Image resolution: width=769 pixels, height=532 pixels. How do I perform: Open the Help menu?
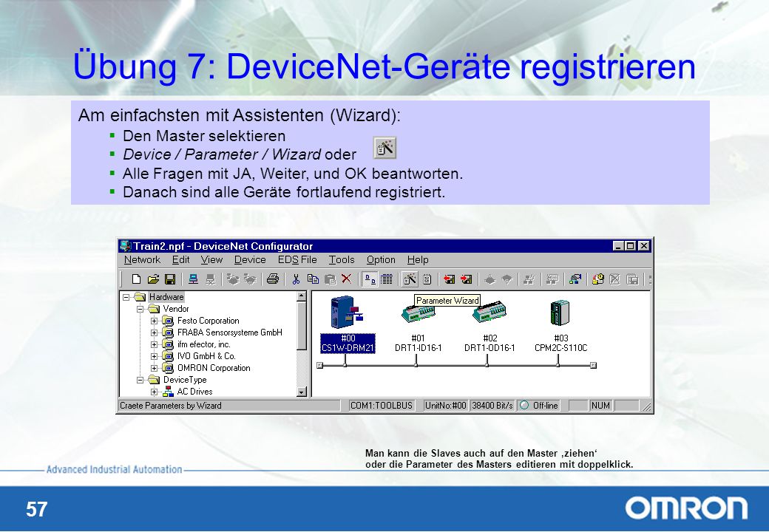pos(417,259)
